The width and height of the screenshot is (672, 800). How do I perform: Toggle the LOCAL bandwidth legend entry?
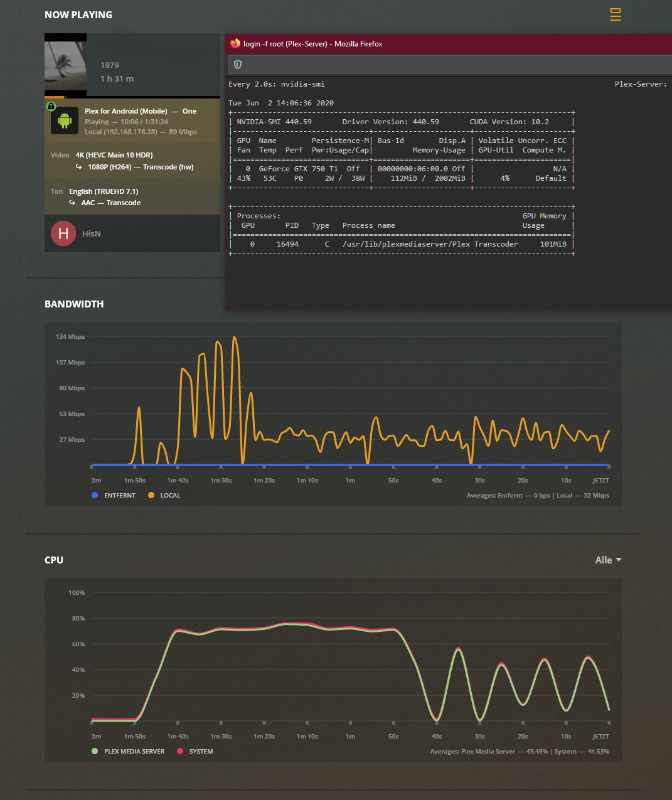tap(164, 496)
